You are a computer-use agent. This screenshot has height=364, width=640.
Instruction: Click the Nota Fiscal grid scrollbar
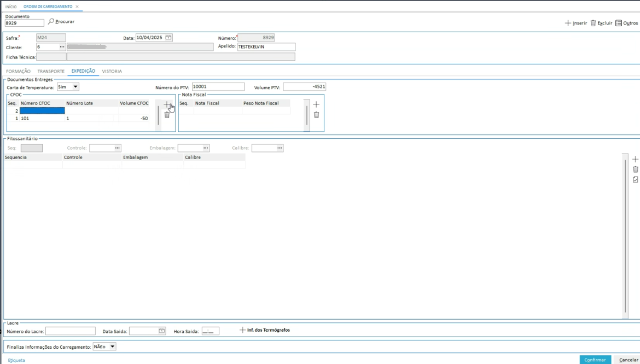(x=307, y=115)
